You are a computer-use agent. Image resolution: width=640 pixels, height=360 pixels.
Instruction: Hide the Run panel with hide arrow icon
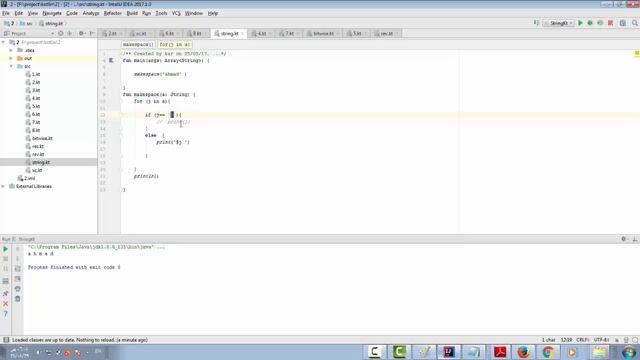(635, 239)
